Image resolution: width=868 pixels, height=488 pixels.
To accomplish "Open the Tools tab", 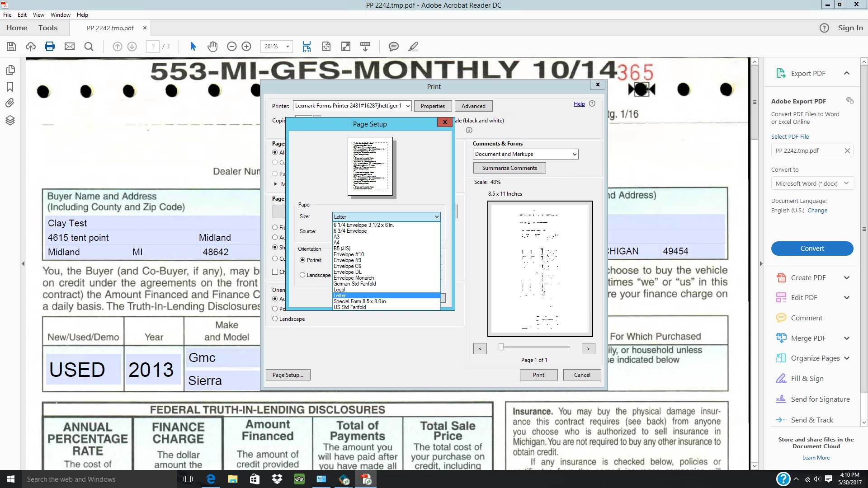I will point(48,28).
